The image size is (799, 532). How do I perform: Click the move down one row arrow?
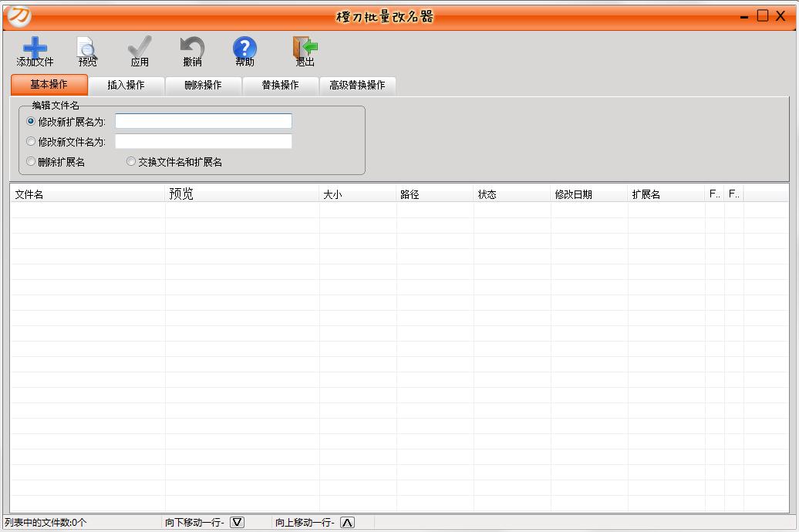point(237,522)
